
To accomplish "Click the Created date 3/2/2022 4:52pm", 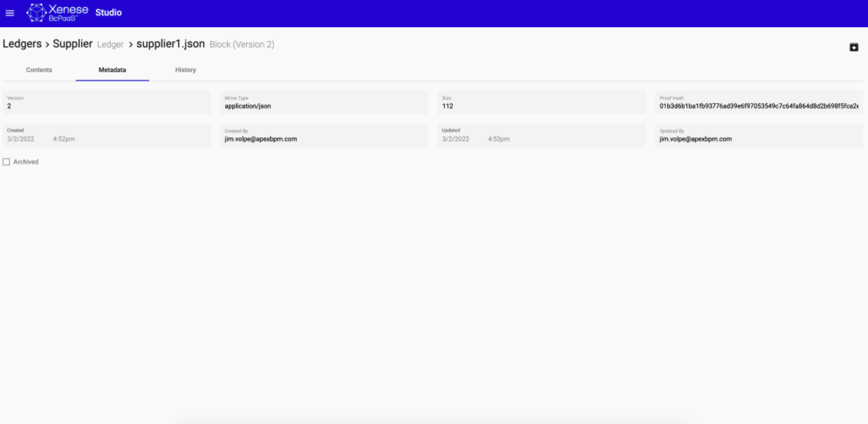I will (x=107, y=135).
